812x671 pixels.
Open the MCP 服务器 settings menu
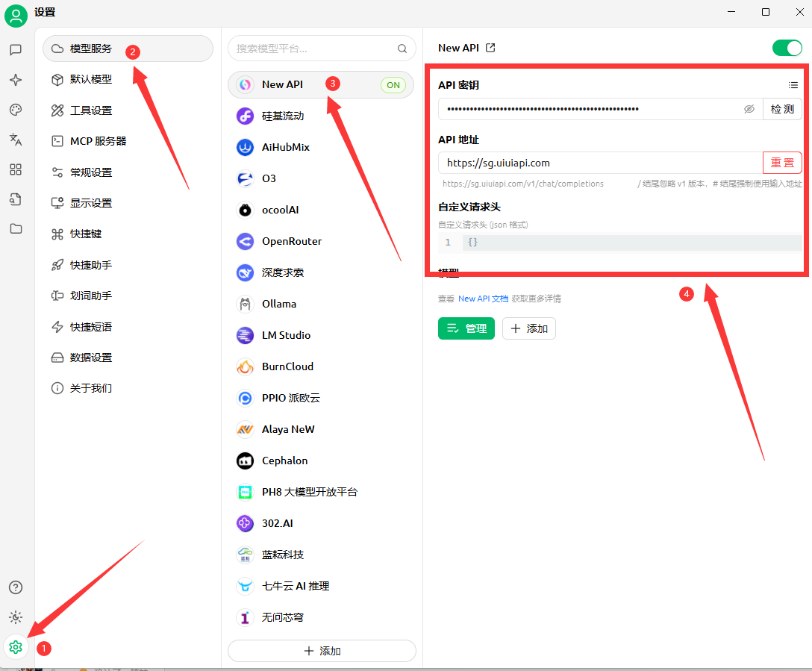(128, 141)
